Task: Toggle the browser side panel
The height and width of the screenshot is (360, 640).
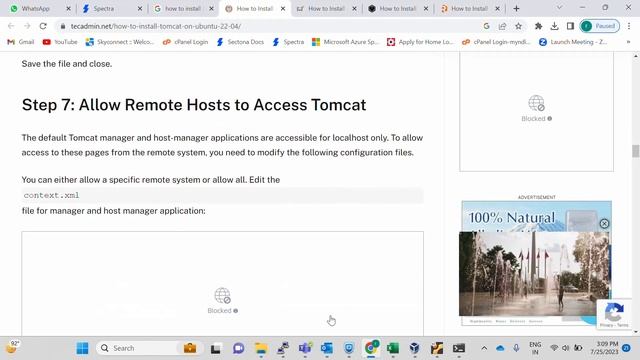Action: [x=570, y=26]
